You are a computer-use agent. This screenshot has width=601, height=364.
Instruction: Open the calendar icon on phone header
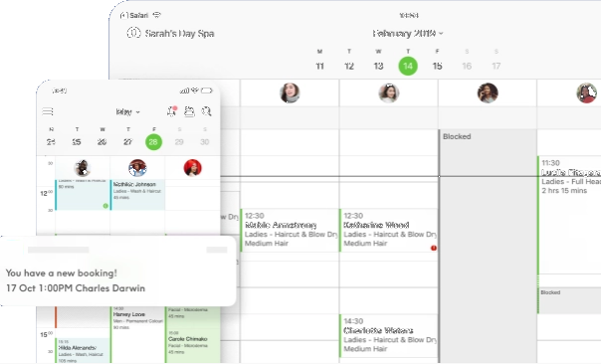point(189,111)
